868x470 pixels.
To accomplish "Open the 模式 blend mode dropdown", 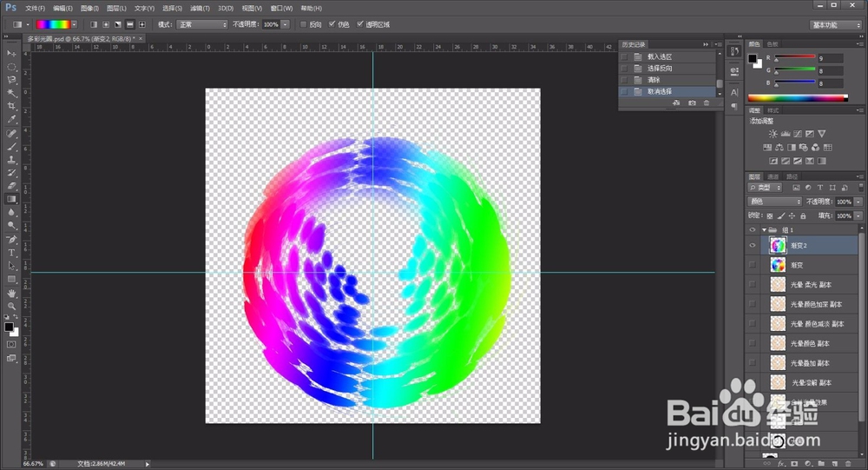I will tap(201, 24).
